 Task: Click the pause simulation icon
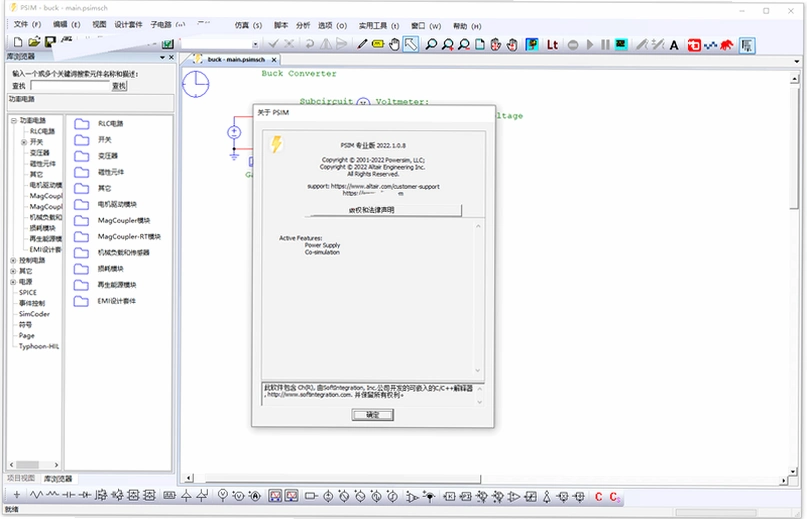pyautogui.click(x=605, y=45)
